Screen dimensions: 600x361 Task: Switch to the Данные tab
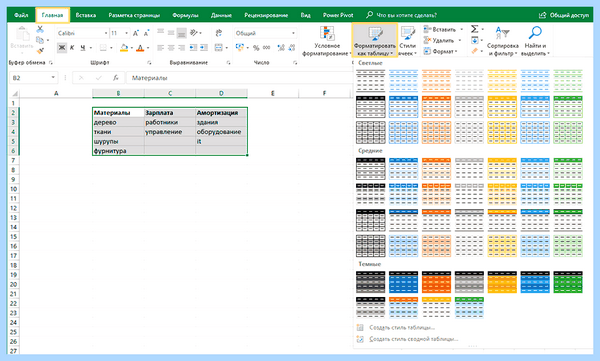[x=221, y=15]
